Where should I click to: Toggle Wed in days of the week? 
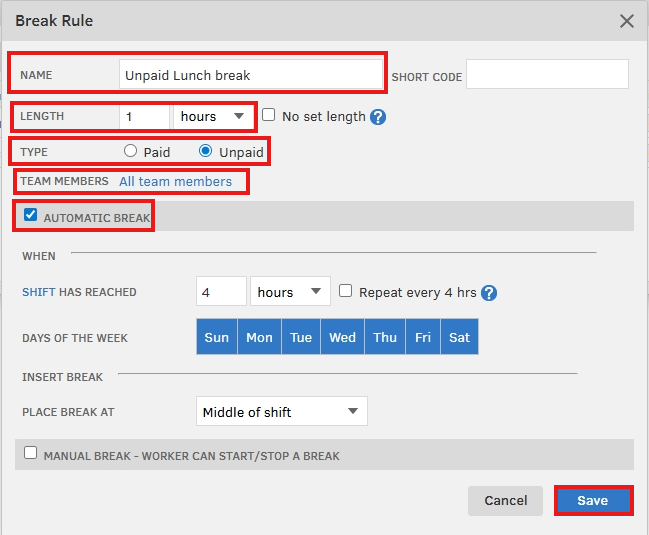342,338
